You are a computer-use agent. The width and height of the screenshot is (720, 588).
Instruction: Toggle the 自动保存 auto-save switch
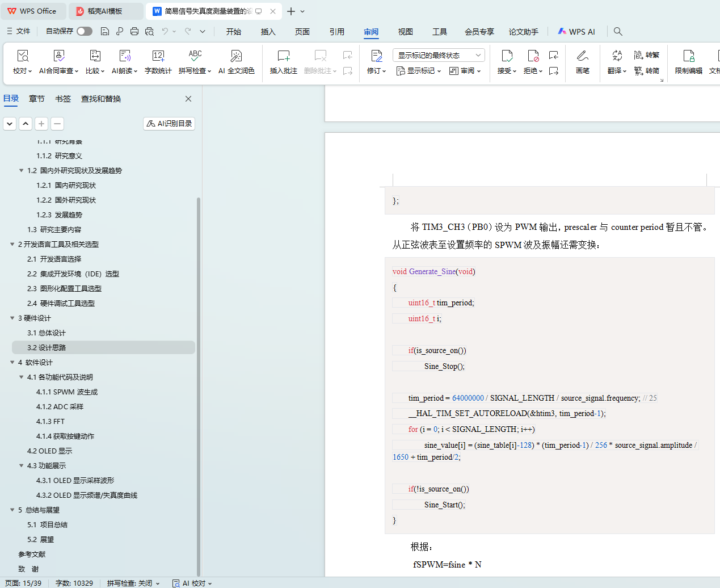(85, 31)
